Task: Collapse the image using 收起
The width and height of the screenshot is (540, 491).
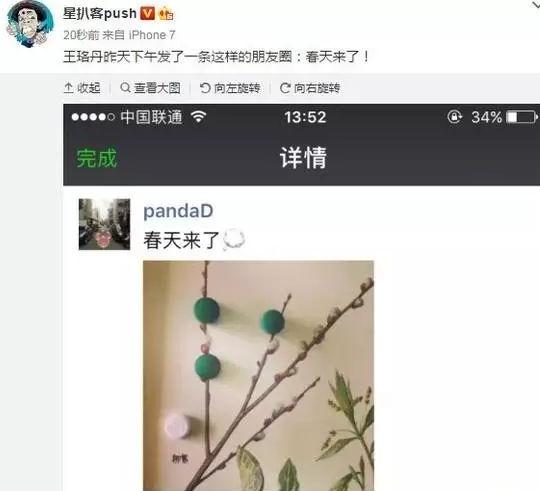Action: click(82, 88)
